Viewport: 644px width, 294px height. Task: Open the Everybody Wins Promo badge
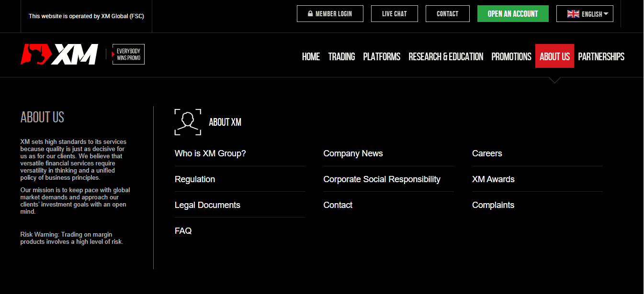tap(128, 54)
